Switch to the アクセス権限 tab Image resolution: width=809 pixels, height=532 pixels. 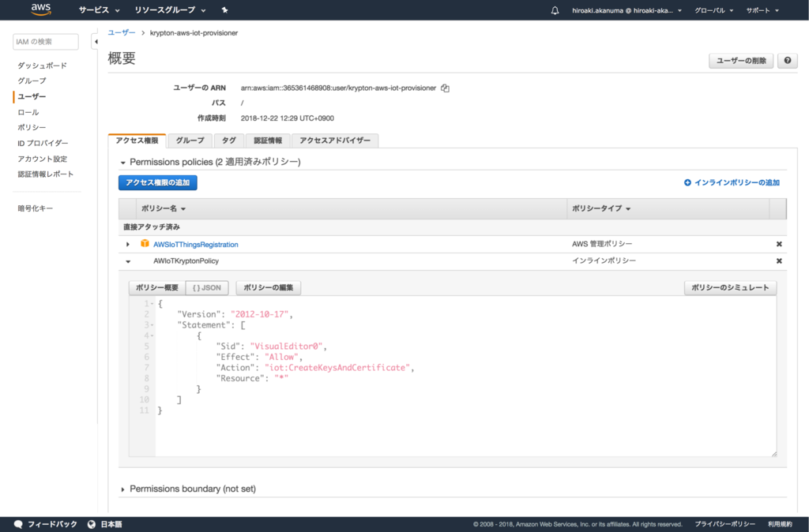(x=137, y=140)
